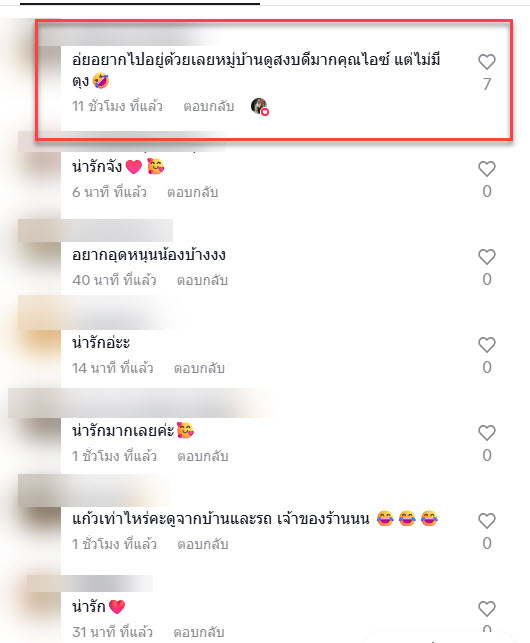The height and width of the screenshot is (643, 530).
Task: Open the blurred username above "อยากอุดหนุนน้องบ้างงง"
Action: click(96, 230)
